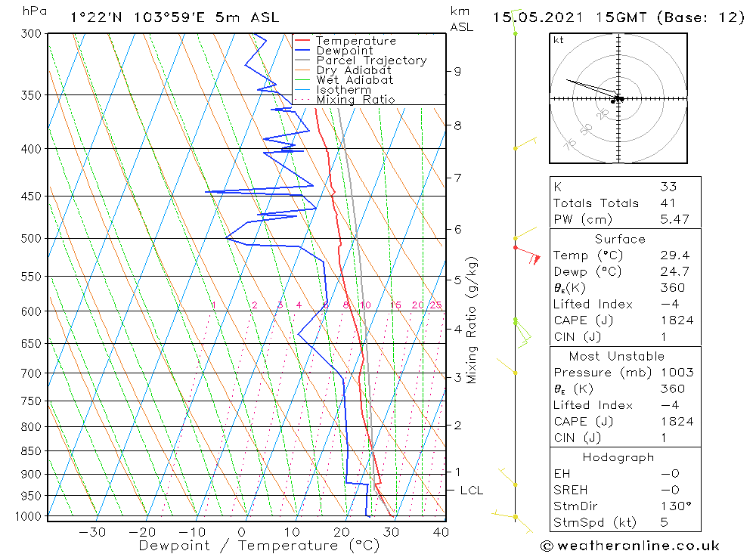Click the hodograph 75 ring label

click(x=570, y=144)
